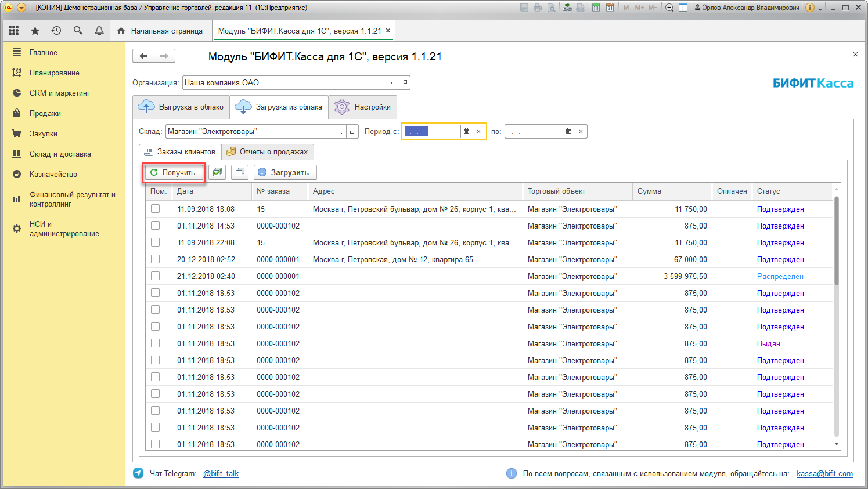
Task: Open the program information icon
Action: point(810,8)
